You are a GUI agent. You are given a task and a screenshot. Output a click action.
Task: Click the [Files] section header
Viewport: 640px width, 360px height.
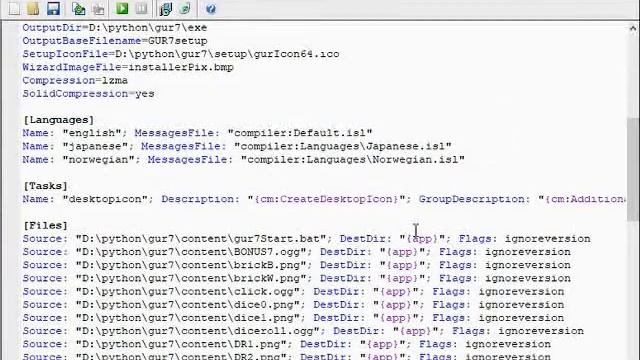(45, 226)
